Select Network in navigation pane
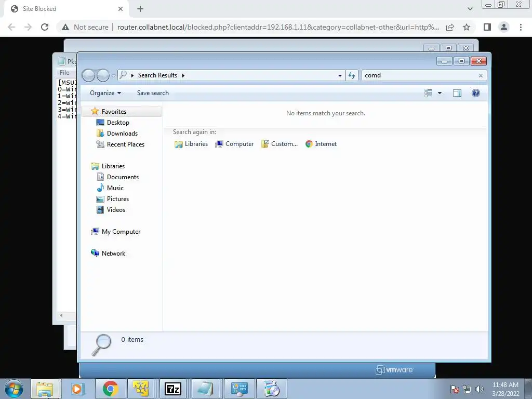Viewport: 532px width, 399px height. pyautogui.click(x=113, y=254)
